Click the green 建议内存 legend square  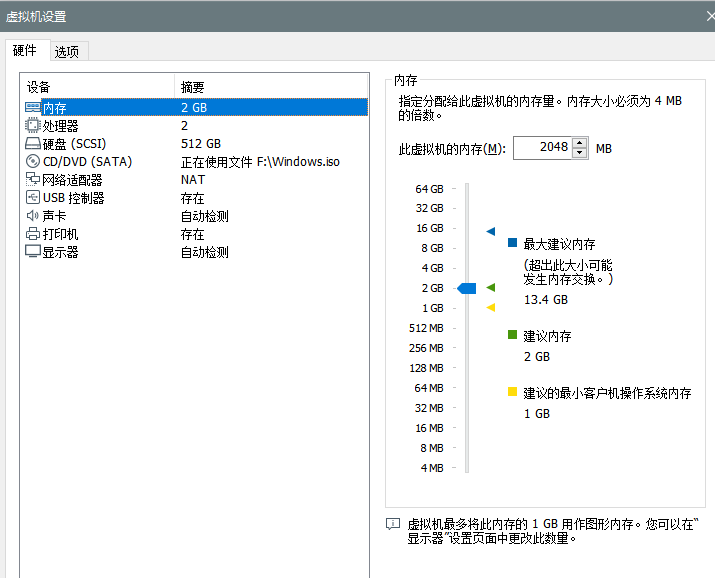[513, 335]
